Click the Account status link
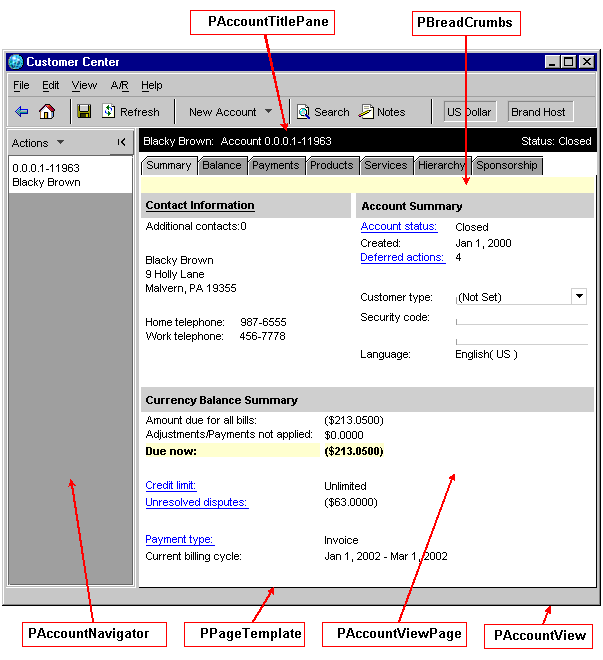603x660 pixels. pyautogui.click(x=398, y=226)
